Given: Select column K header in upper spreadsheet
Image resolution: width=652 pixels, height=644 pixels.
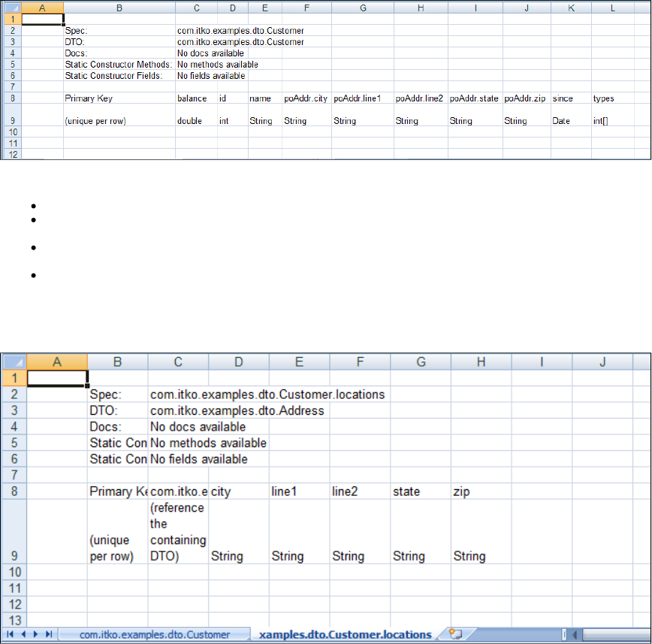Looking at the screenshot, I should [572, 8].
